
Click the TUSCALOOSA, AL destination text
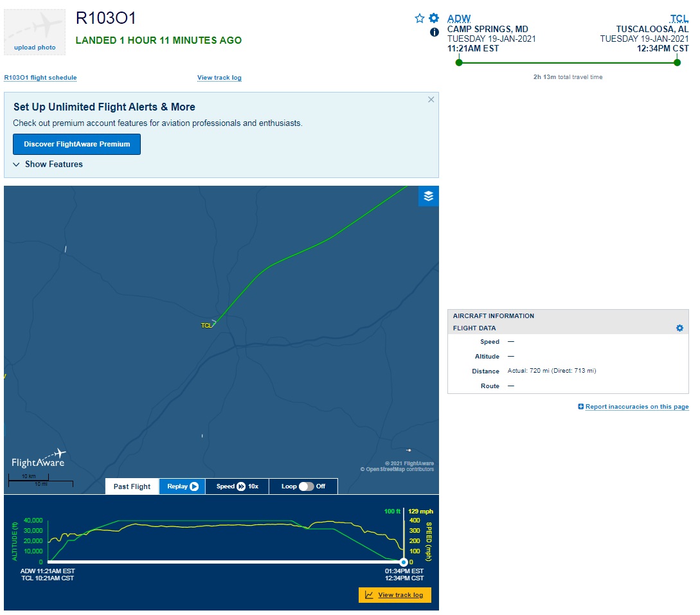(652, 29)
